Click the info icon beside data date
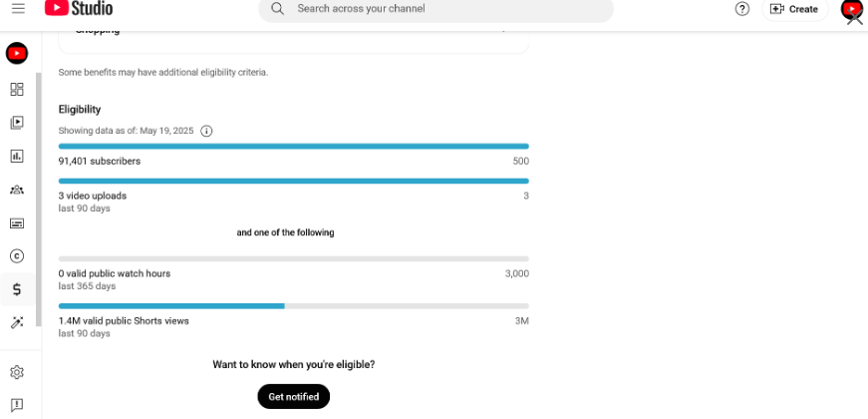 pyautogui.click(x=206, y=132)
